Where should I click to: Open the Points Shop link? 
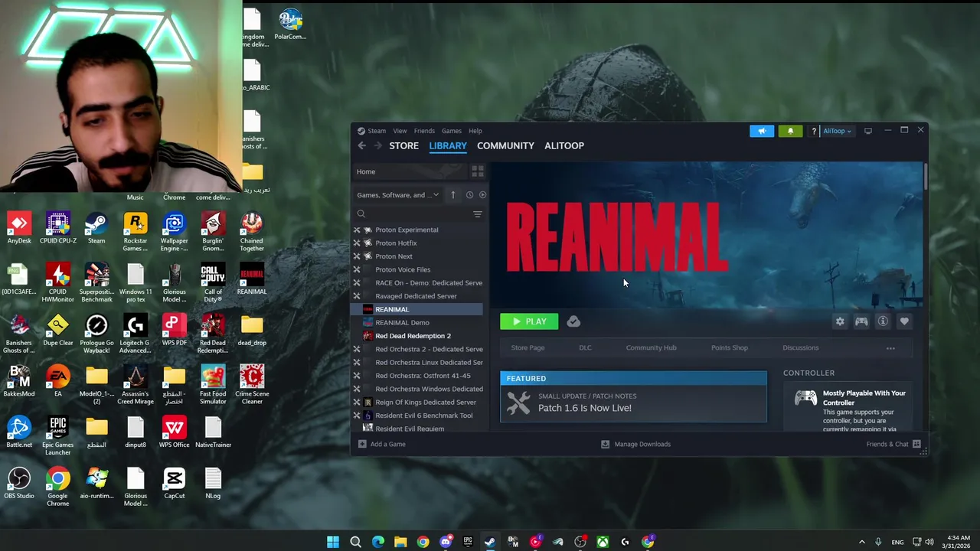click(x=730, y=347)
